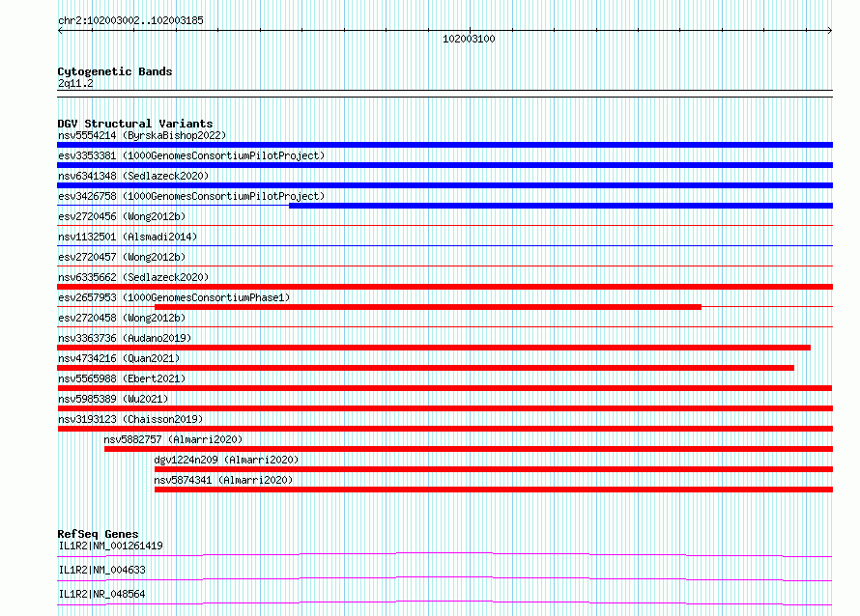This screenshot has width=860, height=616.
Task: Click the blue bar under nsv6341348
Action: 444,185
